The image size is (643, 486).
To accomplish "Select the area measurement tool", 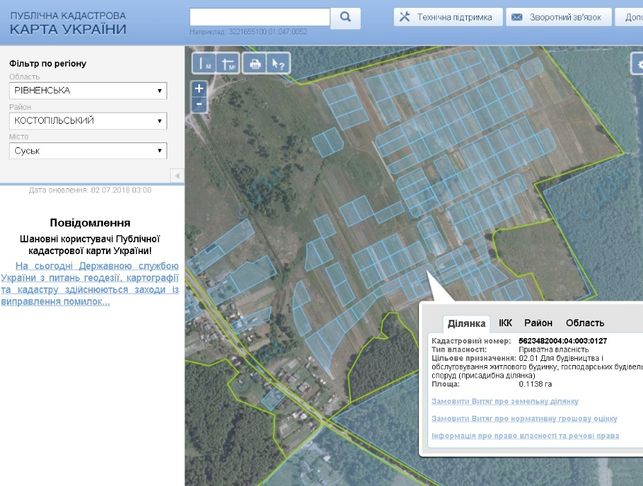I will tap(228, 63).
